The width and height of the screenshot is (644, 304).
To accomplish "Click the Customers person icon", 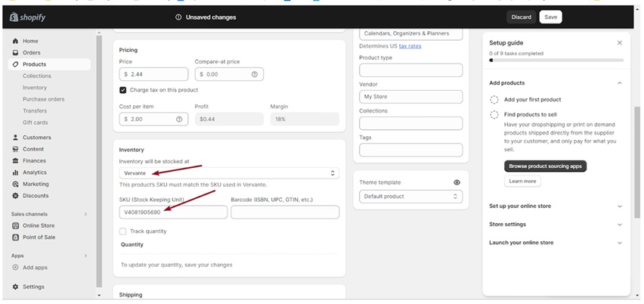I will (x=16, y=138).
